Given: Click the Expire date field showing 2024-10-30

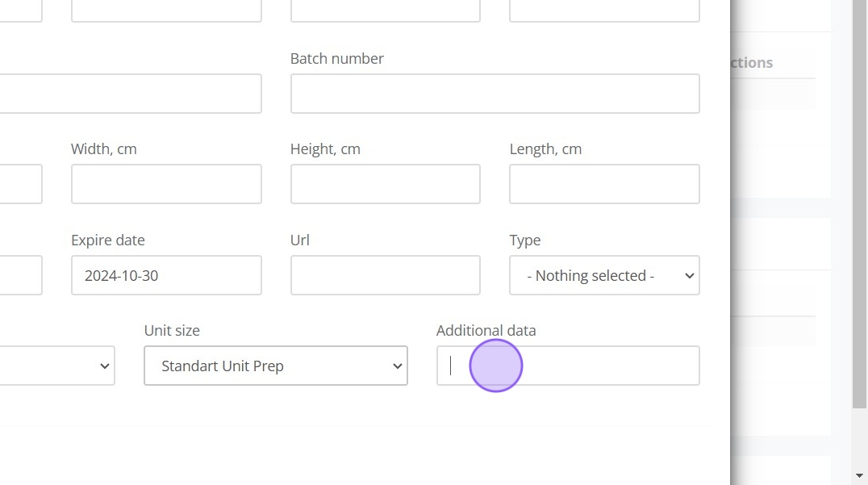Looking at the screenshot, I should [x=166, y=275].
